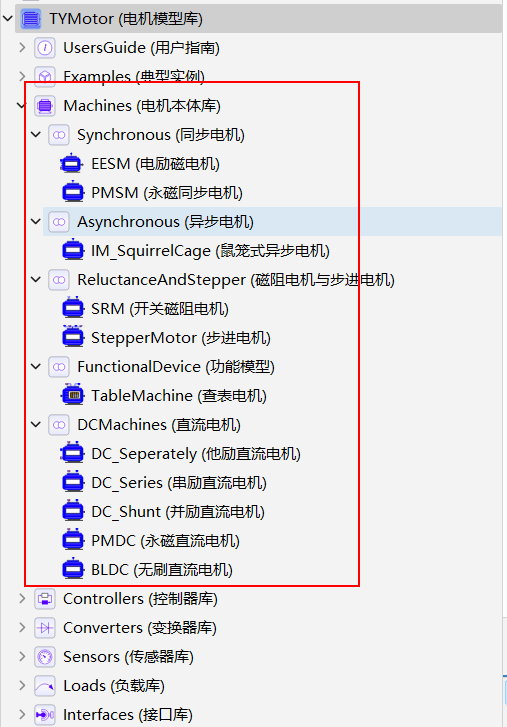The image size is (507, 727).
Task: Select the DC_Shunt tree entry
Action: click(x=164, y=511)
